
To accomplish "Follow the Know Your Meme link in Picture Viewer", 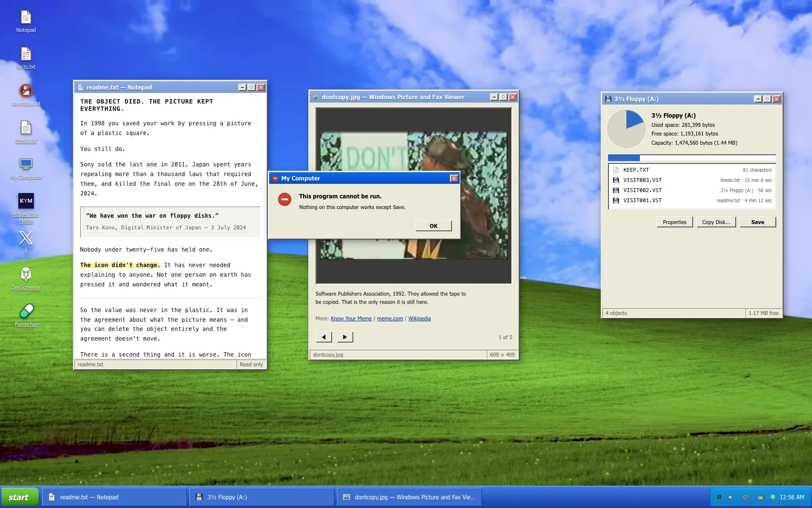I will point(351,318).
